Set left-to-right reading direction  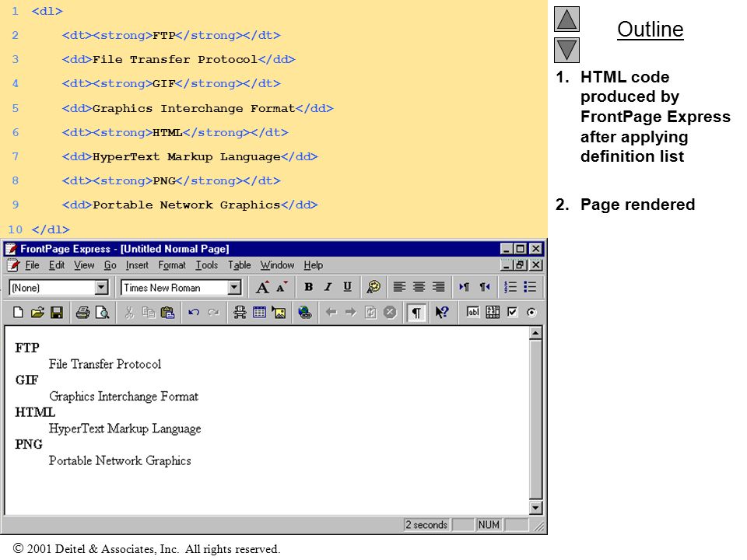(464, 287)
